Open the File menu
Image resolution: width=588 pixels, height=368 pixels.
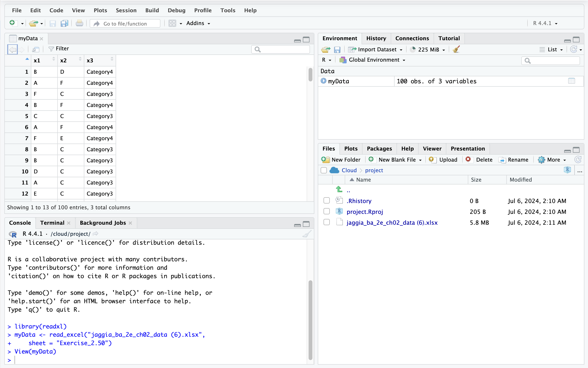(x=17, y=10)
